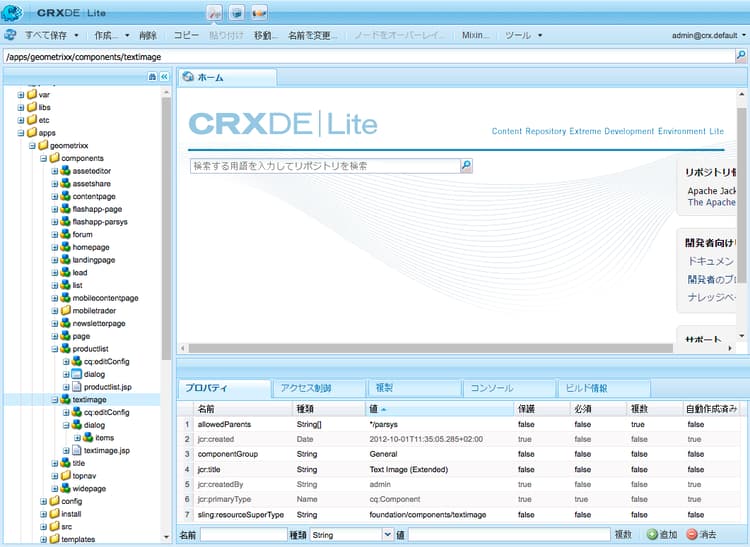Collapse the components folder
Screen dimensions: 750x547
click(44, 158)
